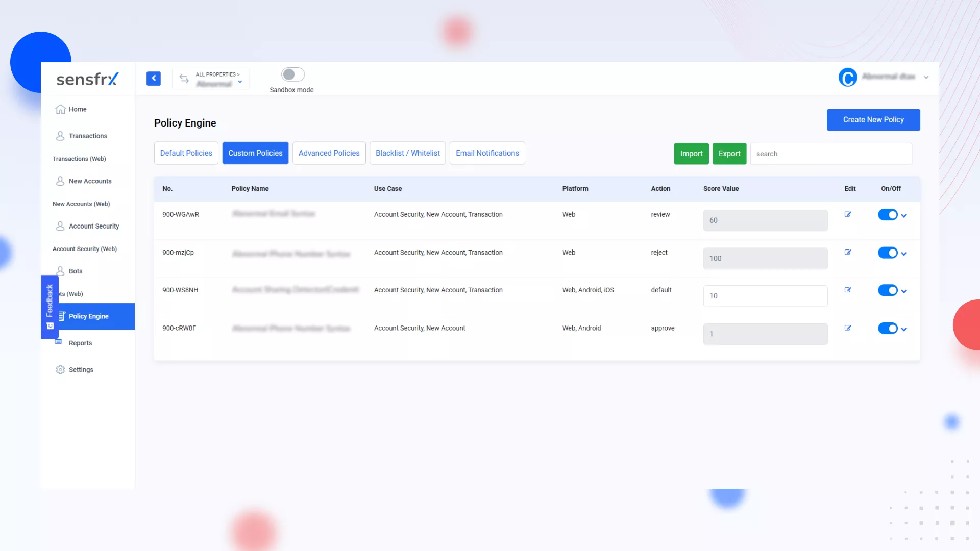Click the edit icon for policy 900-WGAwR
980x551 pixels.
pyautogui.click(x=848, y=214)
